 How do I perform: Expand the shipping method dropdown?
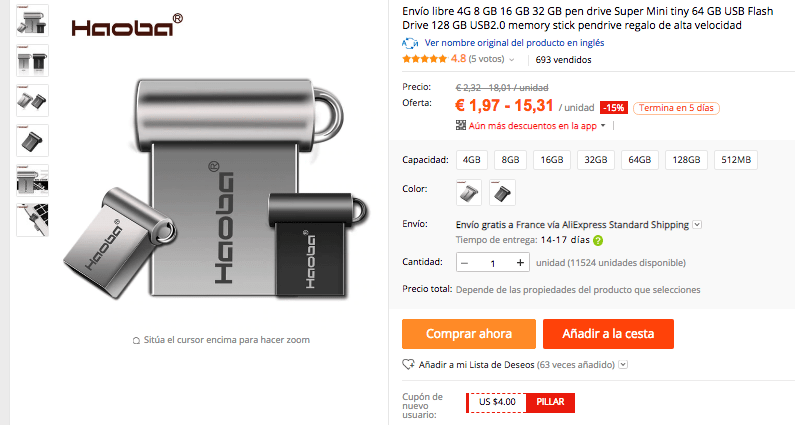[x=697, y=225]
